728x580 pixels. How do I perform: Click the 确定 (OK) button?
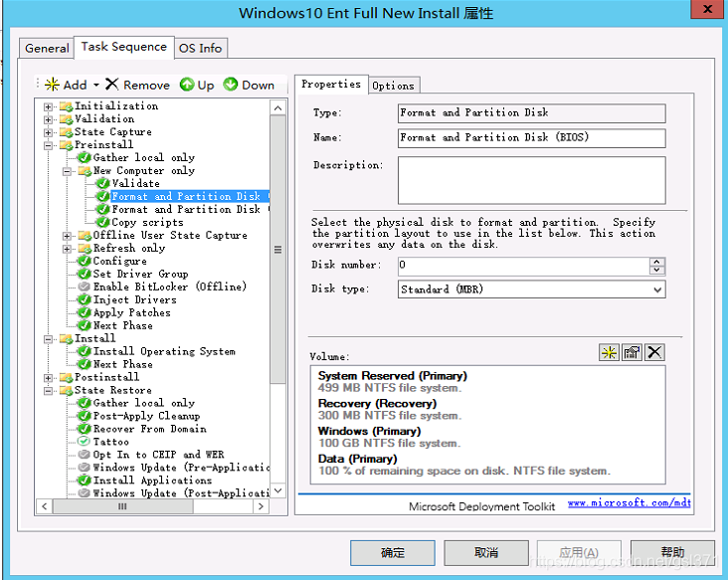tap(393, 553)
